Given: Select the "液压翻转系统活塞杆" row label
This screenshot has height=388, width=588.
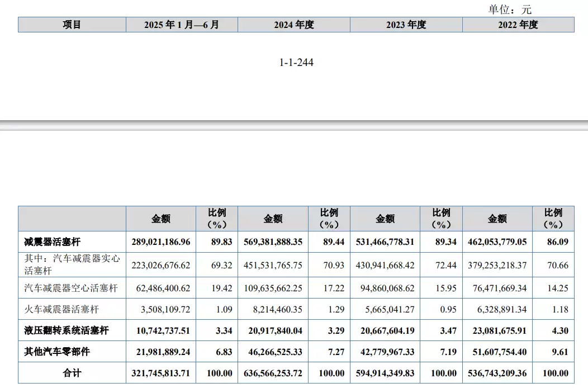Looking at the screenshot, I should [x=67, y=330].
